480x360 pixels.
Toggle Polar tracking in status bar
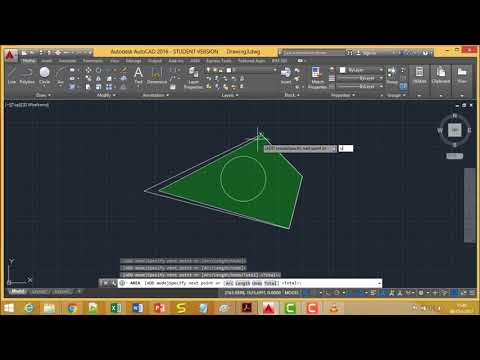(x=337, y=293)
